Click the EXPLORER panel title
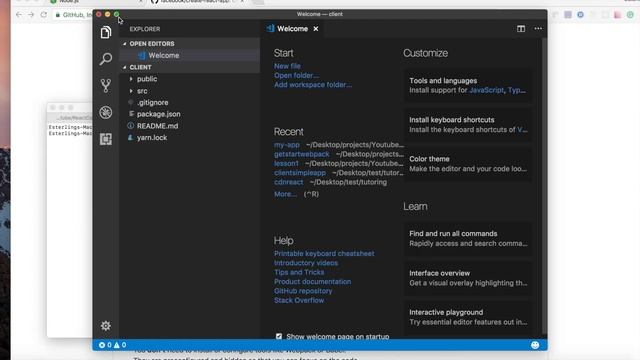This screenshot has height=360, width=640. coord(145,29)
